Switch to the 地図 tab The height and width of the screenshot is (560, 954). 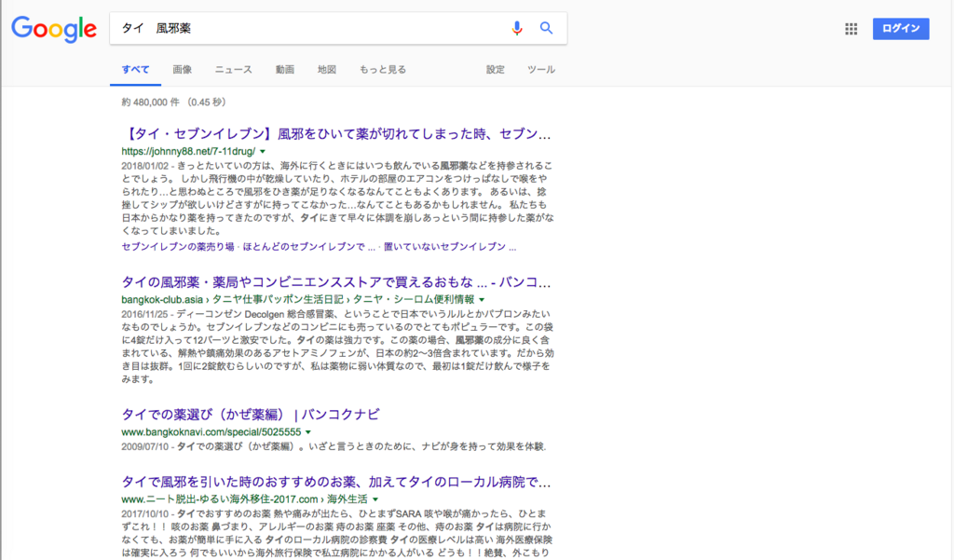point(327,69)
